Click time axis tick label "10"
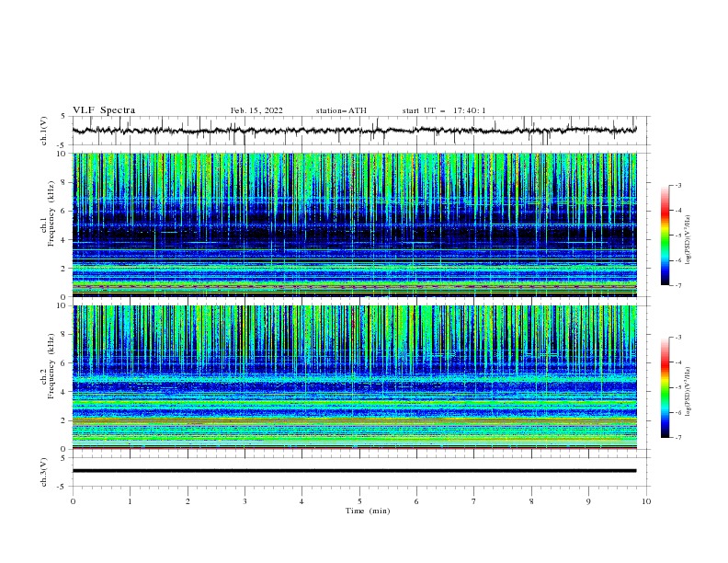Viewport: 728px width, 563px height. [x=646, y=501]
